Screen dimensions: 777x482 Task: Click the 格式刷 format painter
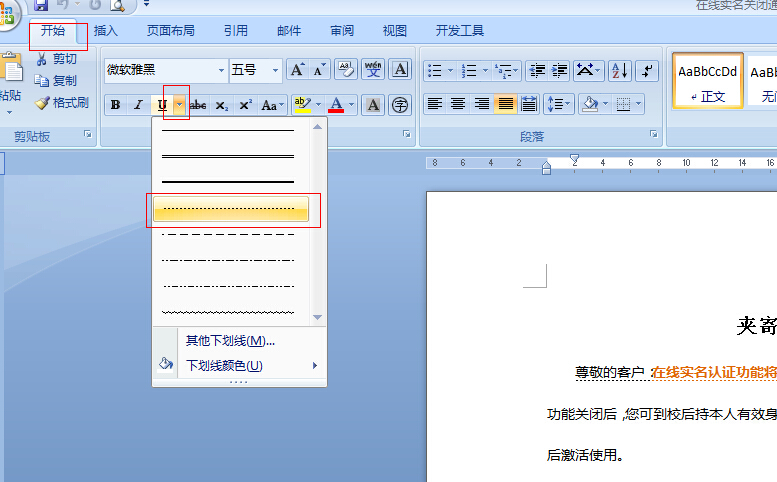point(61,103)
